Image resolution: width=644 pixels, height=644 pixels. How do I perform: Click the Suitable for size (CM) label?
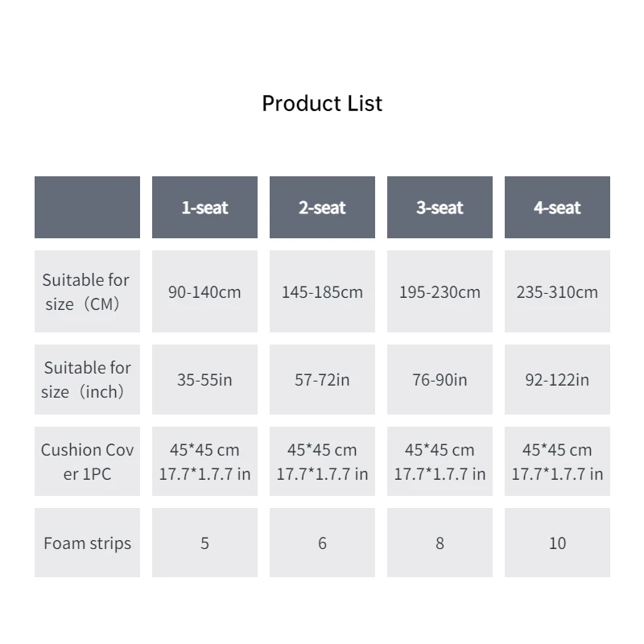[87, 291]
